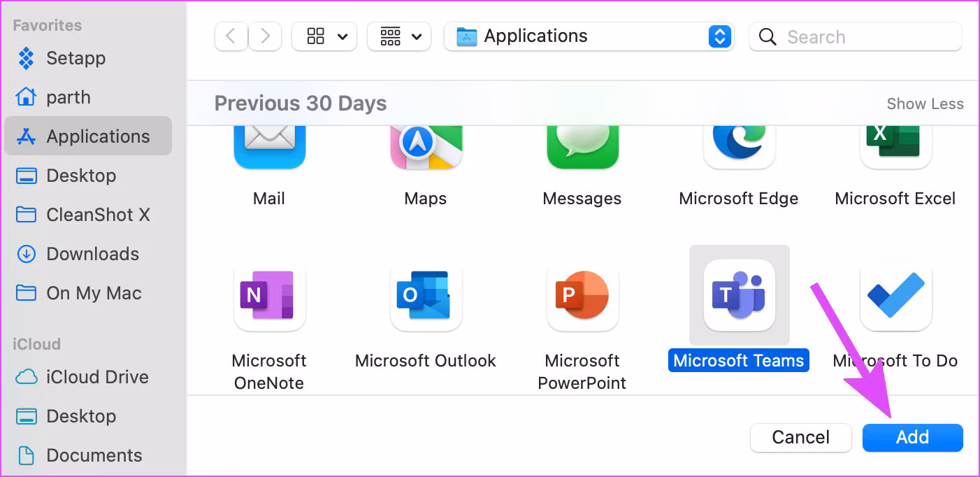Click the Microsoft Excel name label
This screenshot has height=477, width=980.
click(895, 198)
